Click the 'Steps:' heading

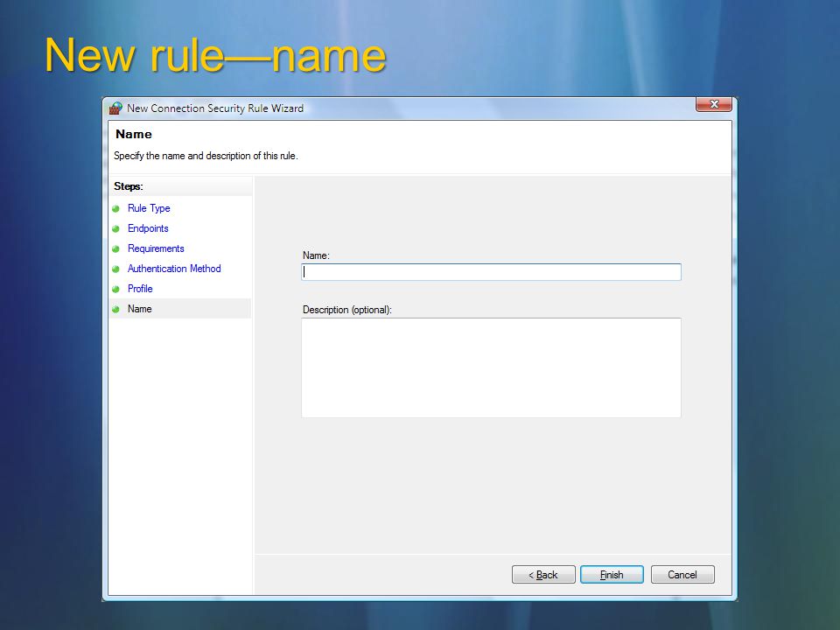pyautogui.click(x=129, y=186)
